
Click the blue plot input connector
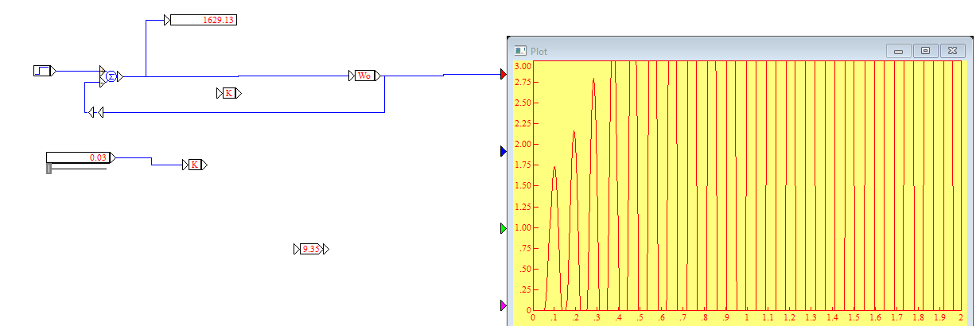coord(503,151)
